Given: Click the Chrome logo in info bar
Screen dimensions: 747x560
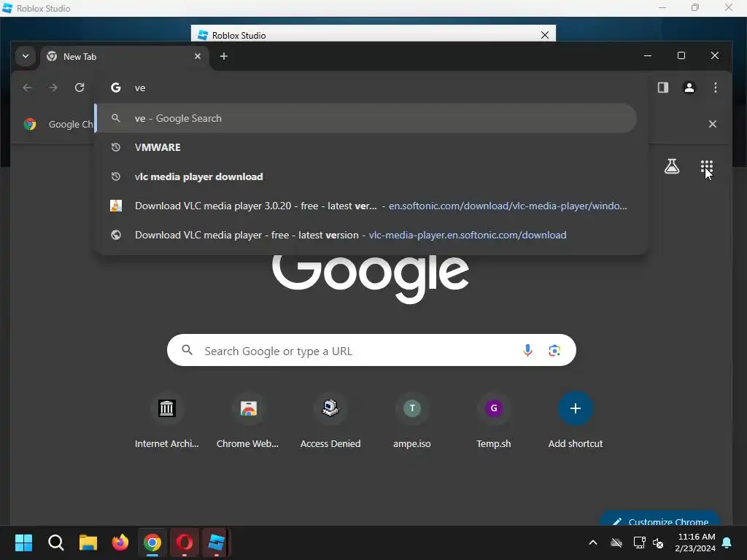Looking at the screenshot, I should 30,124.
